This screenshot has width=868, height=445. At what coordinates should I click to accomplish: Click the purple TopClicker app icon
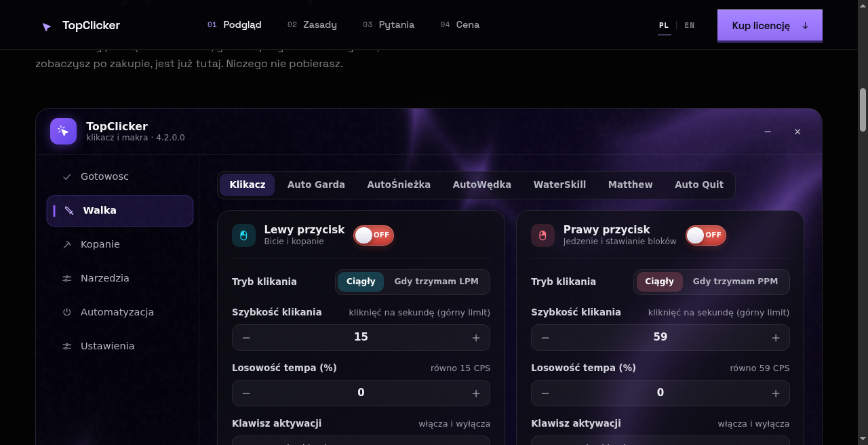(63, 131)
